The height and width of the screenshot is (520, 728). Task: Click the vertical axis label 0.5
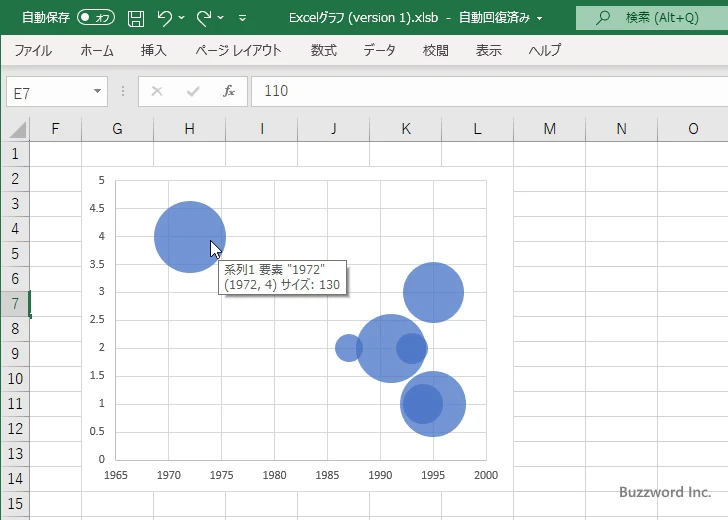[97, 431]
